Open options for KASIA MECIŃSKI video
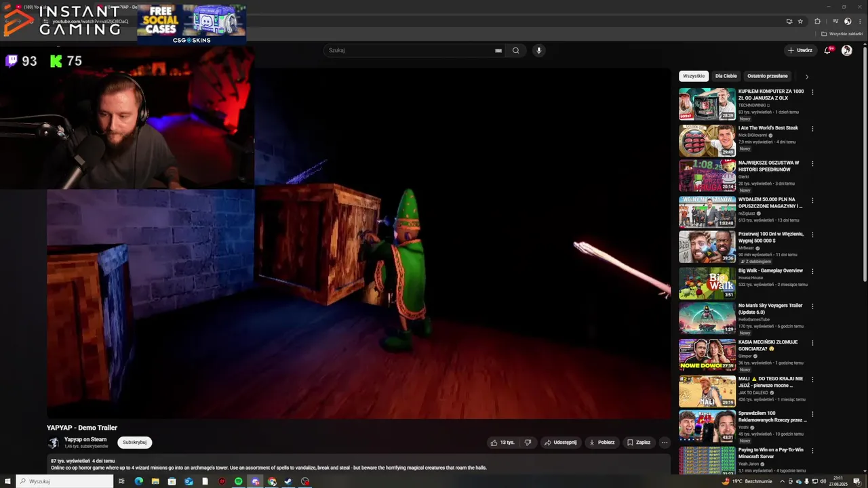This screenshot has height=488, width=868. pyautogui.click(x=812, y=343)
